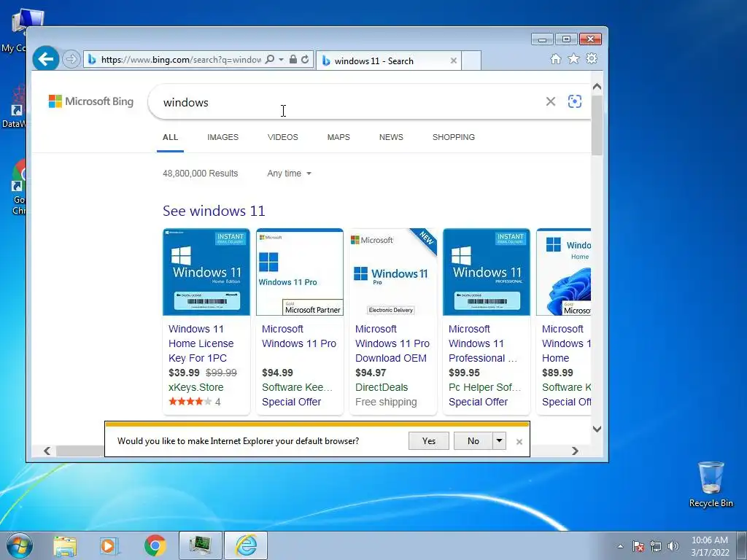This screenshot has height=560, width=747.
Task: Click 'Special Offer' under $99.95 product
Action: (478, 402)
